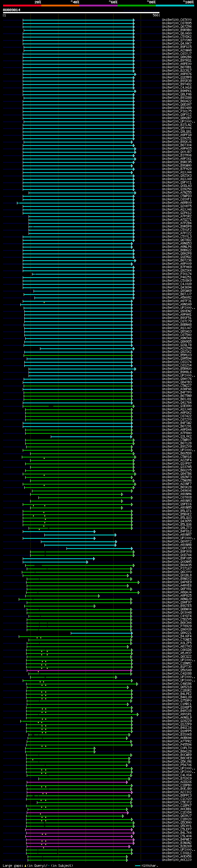Select the UniRef100_Q8H2B6 label
197x868 pixels.
coord(177,57)
